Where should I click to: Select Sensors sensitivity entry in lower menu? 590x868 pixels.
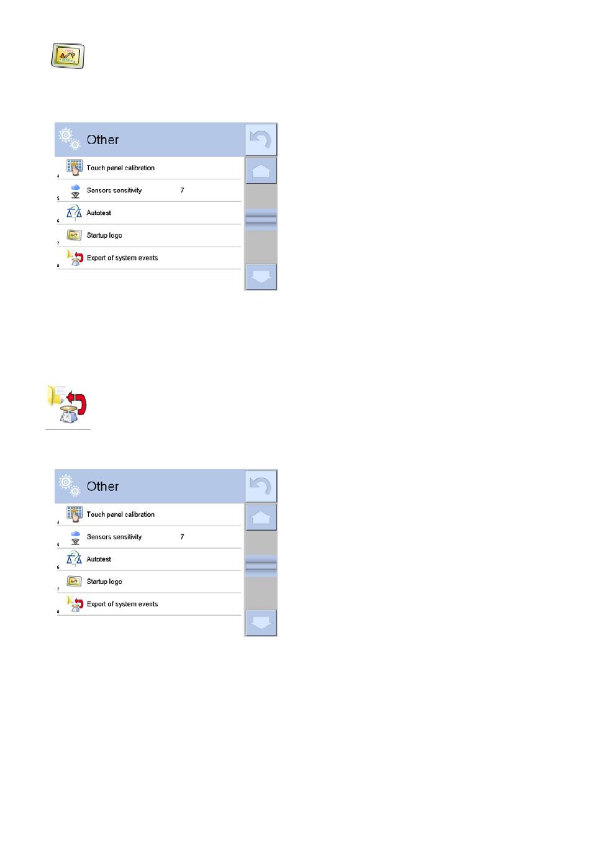149,537
